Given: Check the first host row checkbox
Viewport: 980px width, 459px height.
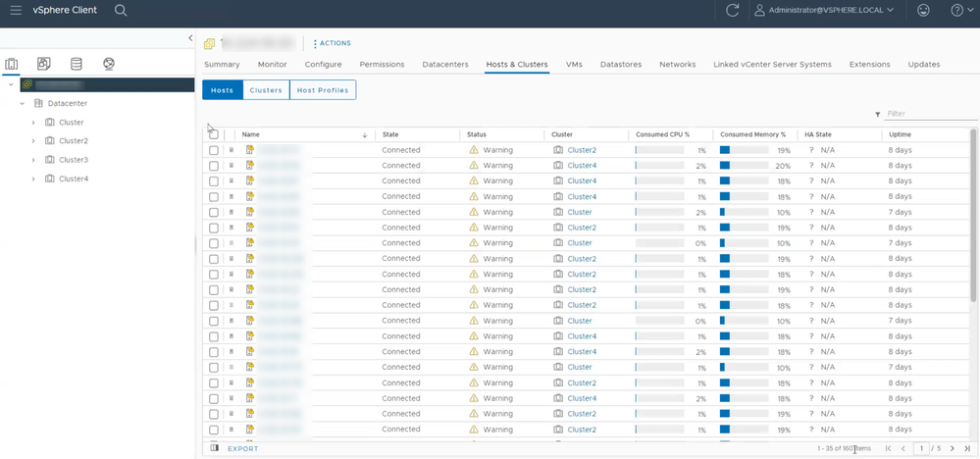Looking at the screenshot, I should tap(214, 150).
